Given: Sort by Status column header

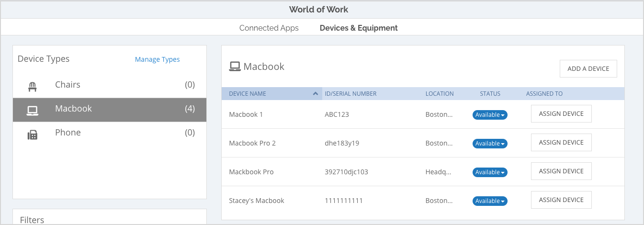Looking at the screenshot, I should (490, 94).
